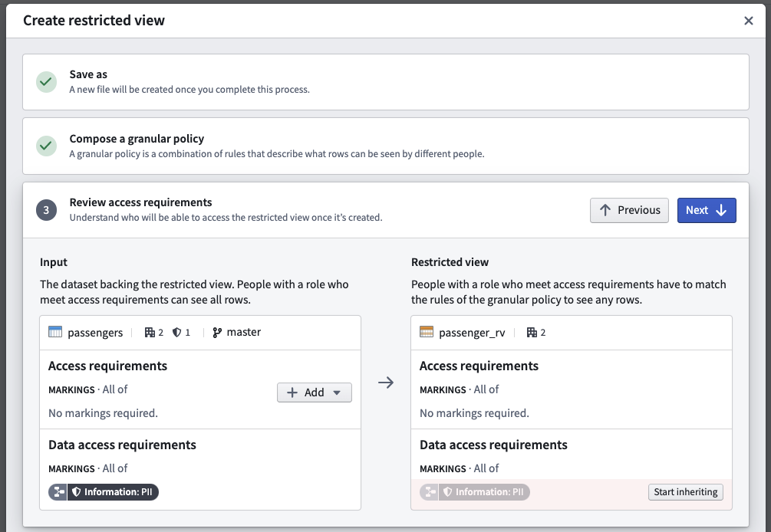Click 'Access requirements' heading in the passengers panel
The height and width of the screenshot is (532, 771).
107,366
